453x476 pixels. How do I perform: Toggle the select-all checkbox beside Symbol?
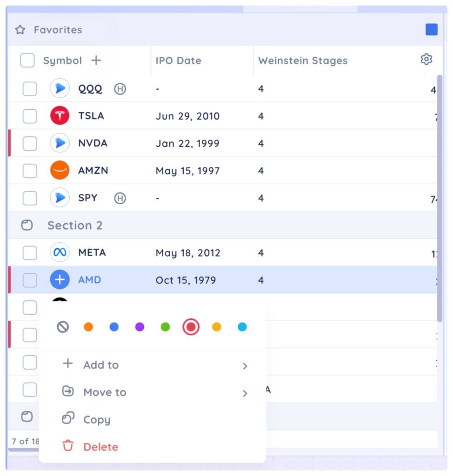pyautogui.click(x=27, y=60)
